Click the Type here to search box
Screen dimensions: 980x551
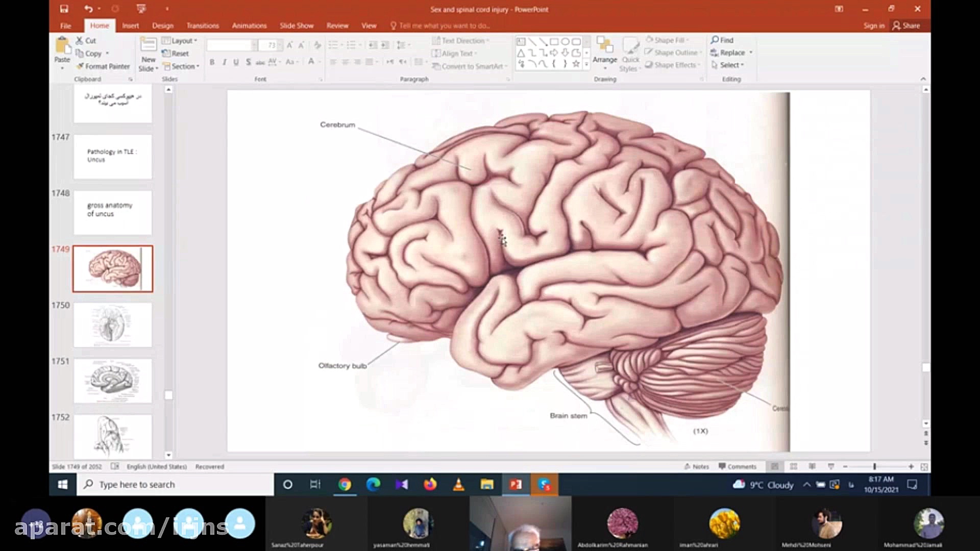[176, 485]
